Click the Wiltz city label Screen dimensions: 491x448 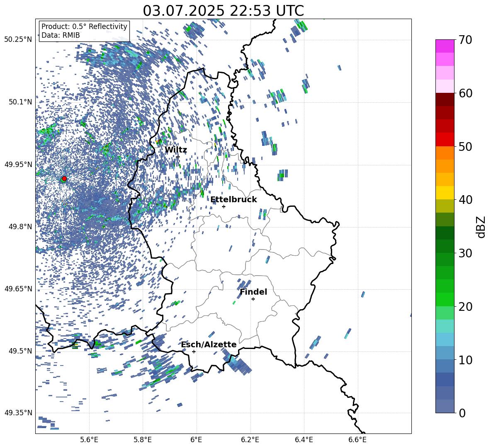176,150
